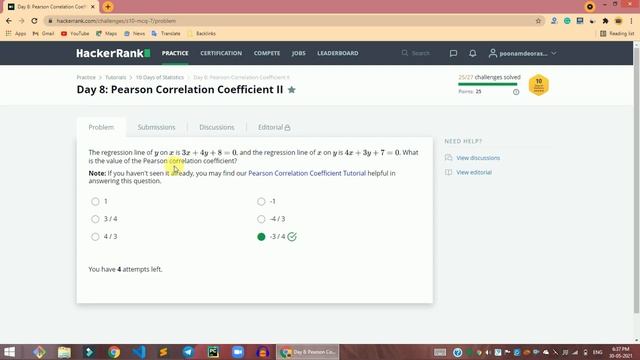The width and height of the screenshot is (640, 360).
Task: Open Telegram from the taskbar
Action: click(x=188, y=352)
